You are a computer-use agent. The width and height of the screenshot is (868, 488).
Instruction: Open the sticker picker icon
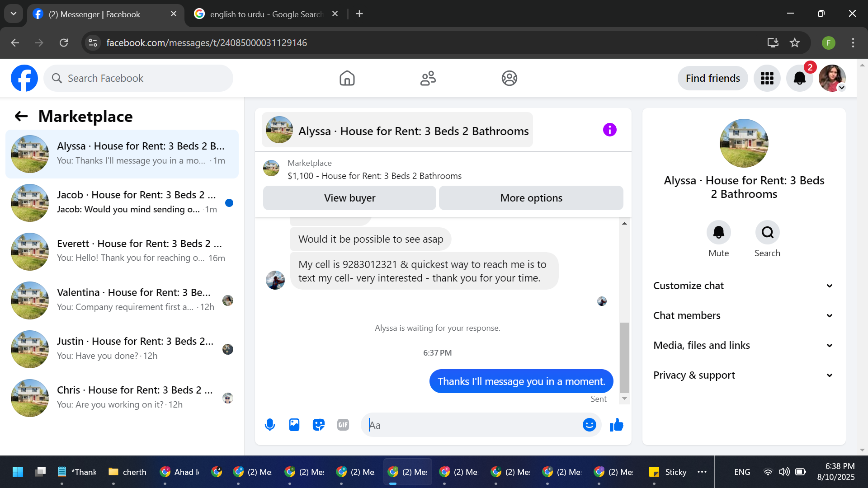tap(319, 425)
